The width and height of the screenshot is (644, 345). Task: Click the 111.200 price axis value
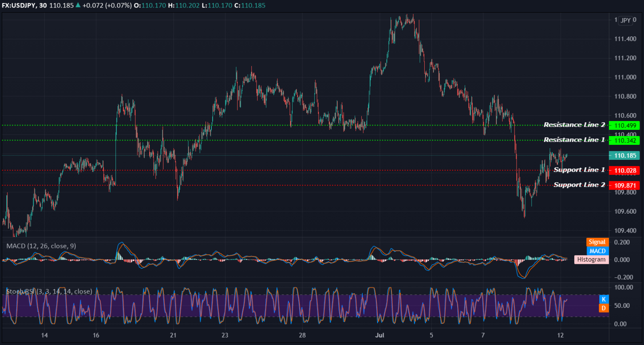click(625, 58)
